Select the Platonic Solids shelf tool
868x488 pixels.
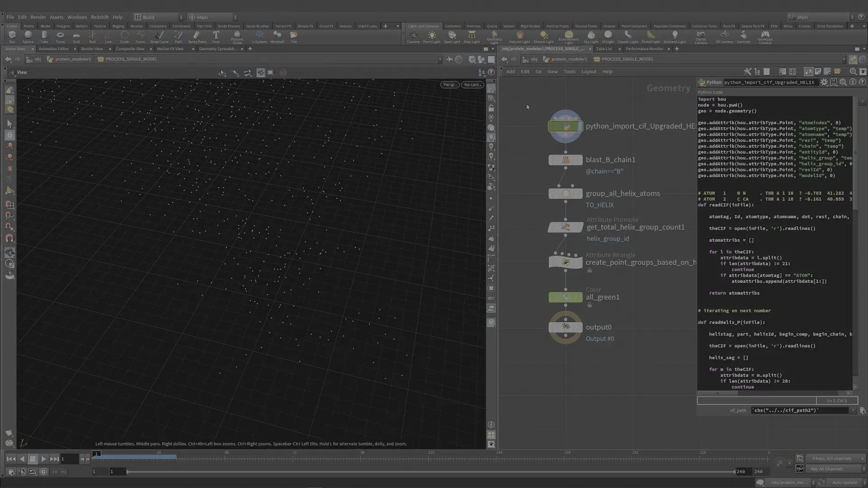[x=237, y=38]
